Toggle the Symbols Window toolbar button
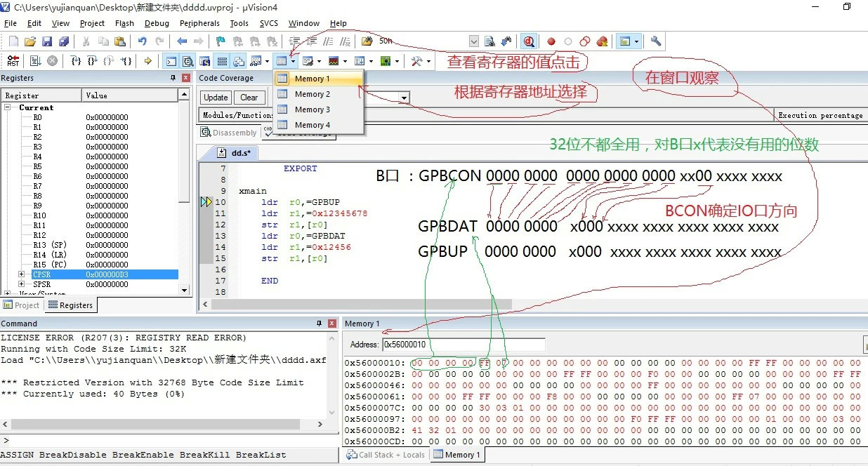 click(x=204, y=61)
